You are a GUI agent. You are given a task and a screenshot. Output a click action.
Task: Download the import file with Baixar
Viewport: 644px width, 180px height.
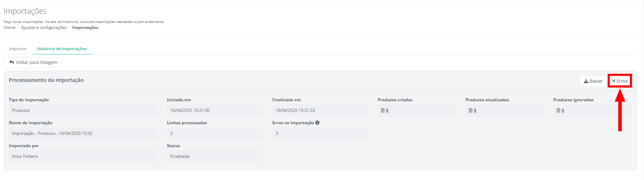click(593, 81)
